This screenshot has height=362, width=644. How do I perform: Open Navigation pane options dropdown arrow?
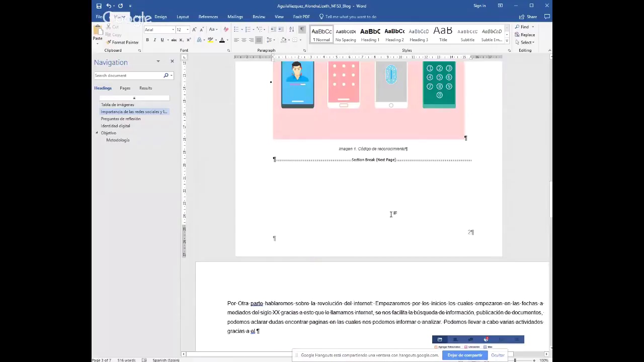pyautogui.click(x=158, y=62)
